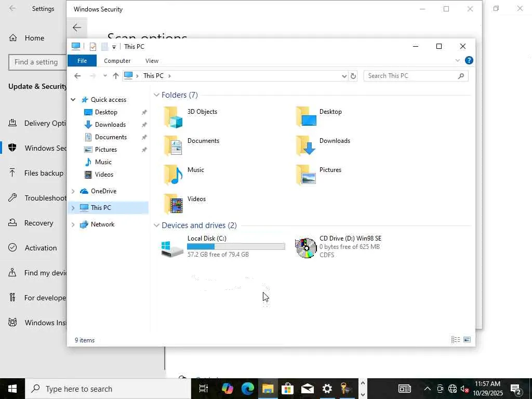Open the address bar history dropdown
Screen dimensions: 532x399
tap(344, 76)
